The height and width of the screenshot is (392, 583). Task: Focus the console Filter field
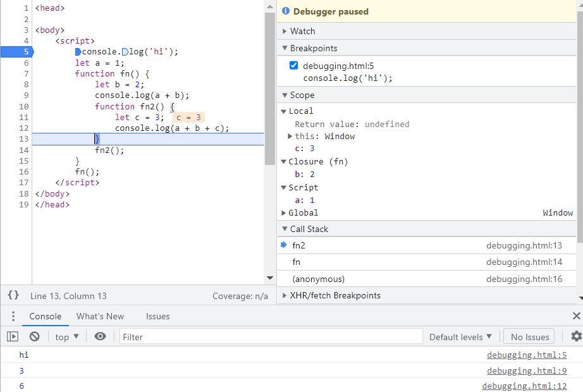tap(271, 337)
